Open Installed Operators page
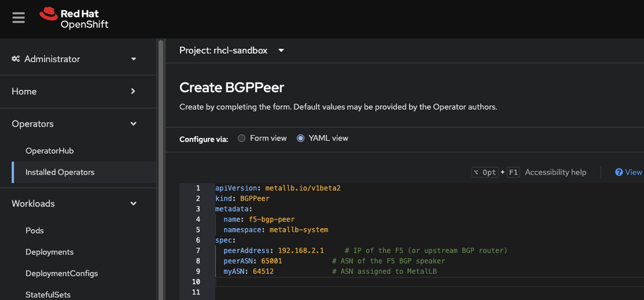Viewport: 644px width, 300px height. tap(60, 172)
